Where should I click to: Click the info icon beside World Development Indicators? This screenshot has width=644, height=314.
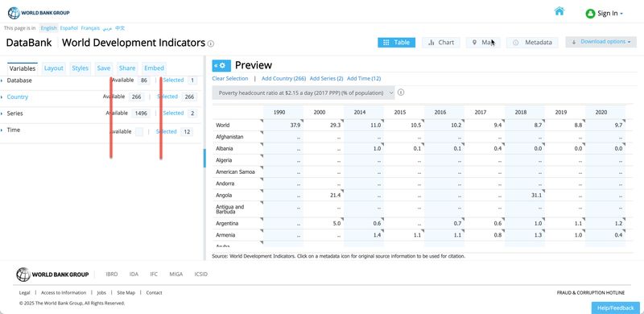tap(211, 43)
